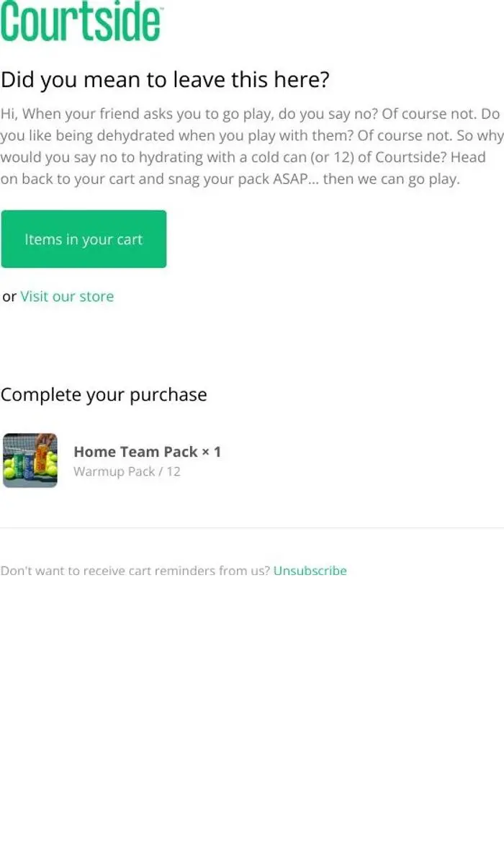Select the Home Team Pack × 1 title

point(148,452)
